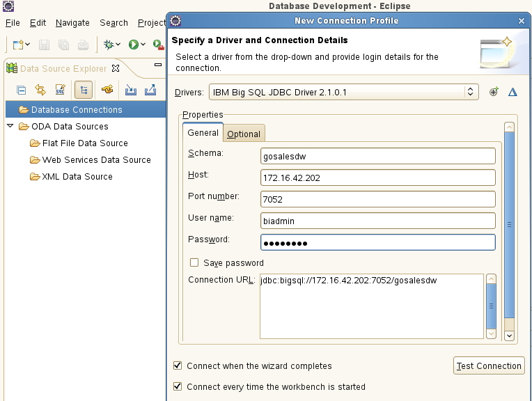Click the New Driver Definition icon
Screen dimensions: 532x401
494,92
